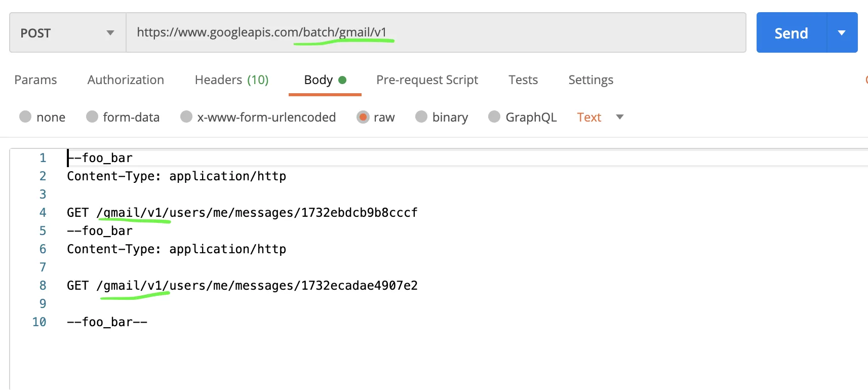Switch to the Params tab
The width and height of the screenshot is (868, 390).
(35, 80)
